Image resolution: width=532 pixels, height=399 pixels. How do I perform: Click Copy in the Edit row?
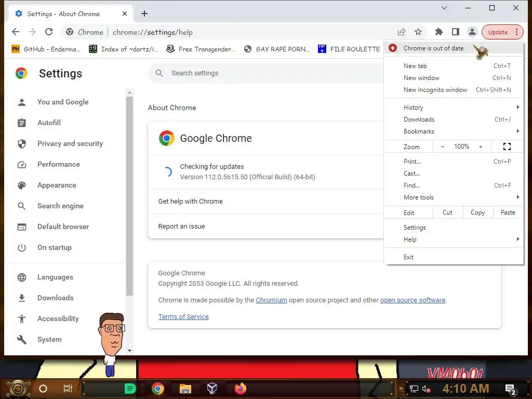(x=477, y=212)
